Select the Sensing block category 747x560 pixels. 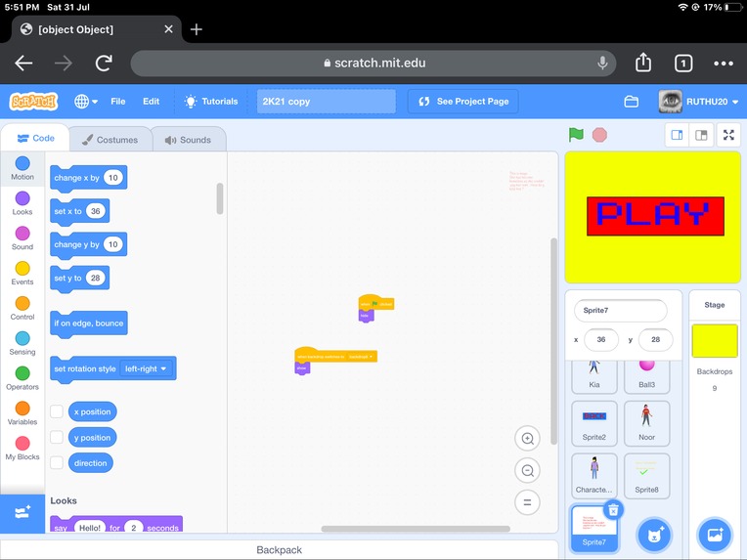coord(22,344)
